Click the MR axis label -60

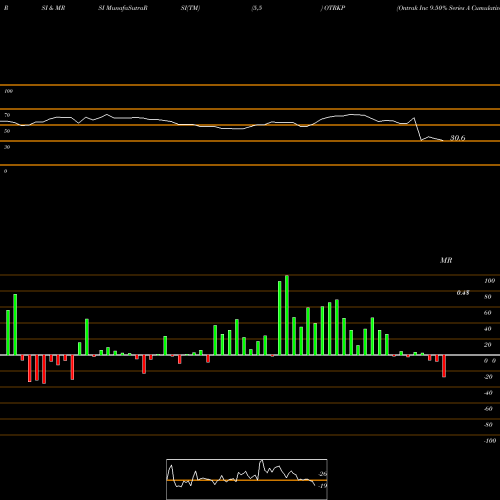point(488,409)
